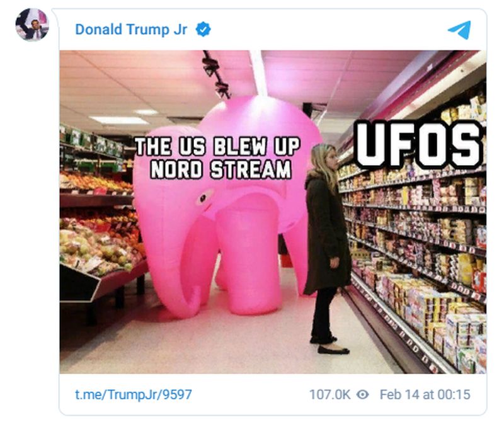Click the UFOS caption in the meme

click(419, 145)
